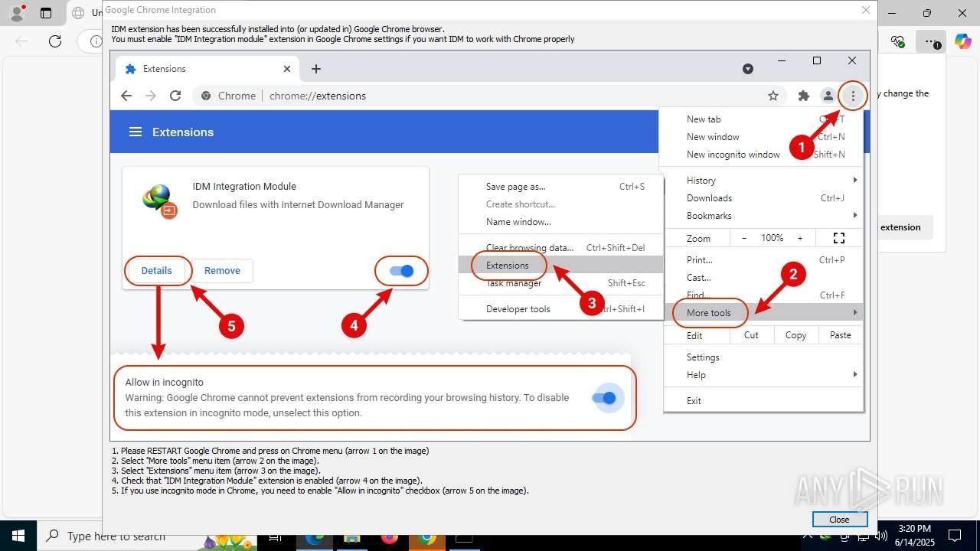This screenshot has width=980, height=551.
Task: View site information icon in Edge address bar
Action: tap(96, 41)
